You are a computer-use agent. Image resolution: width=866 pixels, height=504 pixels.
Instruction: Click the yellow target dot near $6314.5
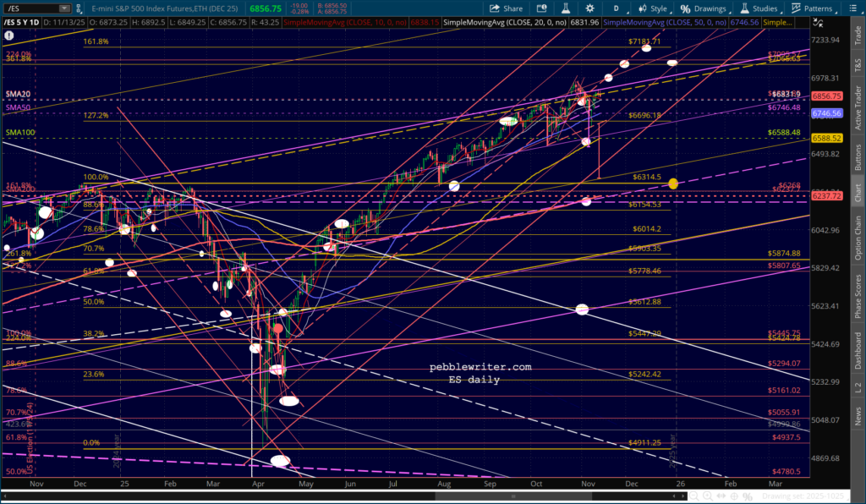(672, 184)
